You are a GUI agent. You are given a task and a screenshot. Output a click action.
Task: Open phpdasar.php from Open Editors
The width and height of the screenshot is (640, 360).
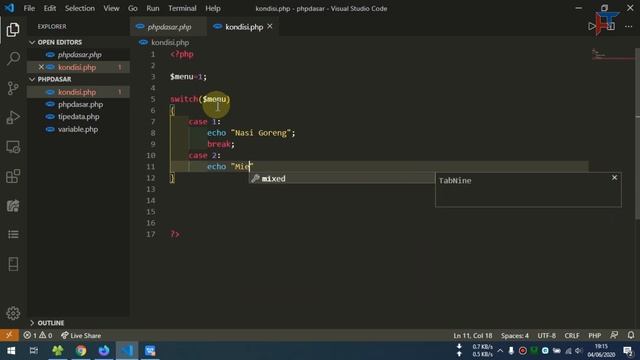click(79, 55)
